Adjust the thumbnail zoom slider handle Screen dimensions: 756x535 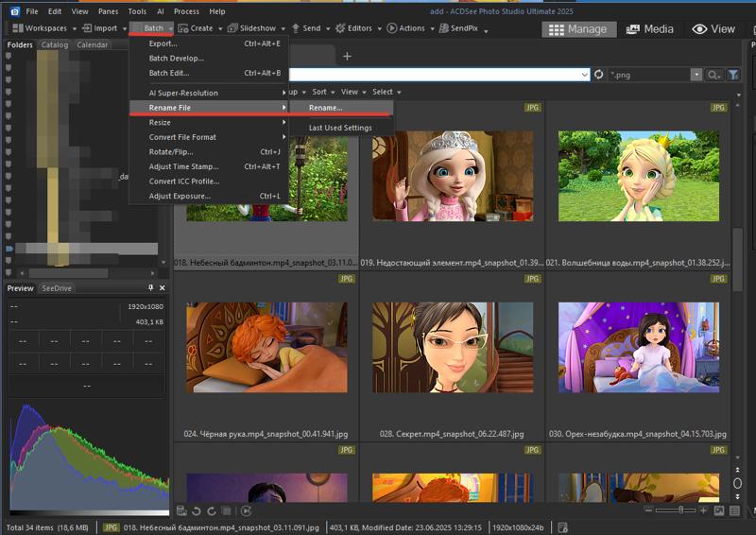click(x=680, y=510)
